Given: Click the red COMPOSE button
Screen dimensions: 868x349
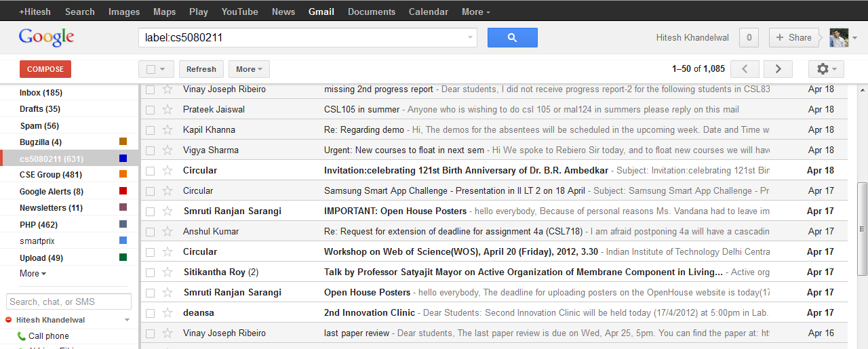Looking at the screenshot, I should (x=45, y=69).
